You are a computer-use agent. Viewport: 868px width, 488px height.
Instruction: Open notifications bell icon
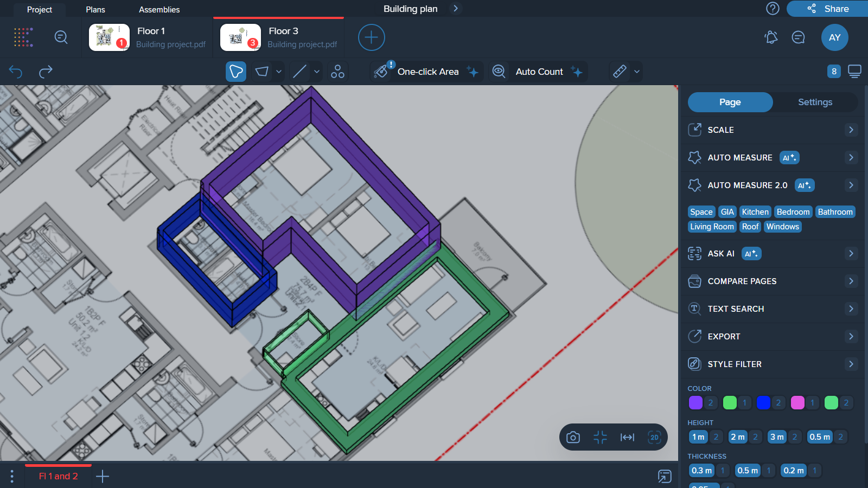[x=771, y=37]
